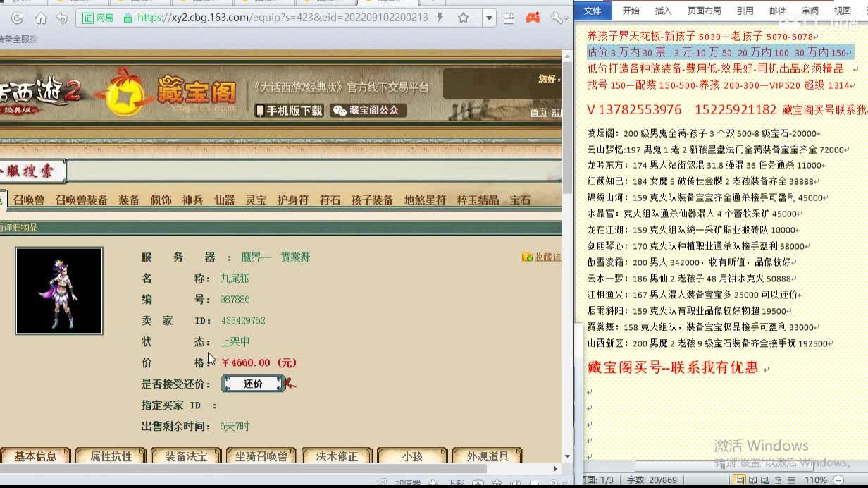868x488 pixels.
Task: Open the address bar history dropdown arrow
Action: point(489,18)
